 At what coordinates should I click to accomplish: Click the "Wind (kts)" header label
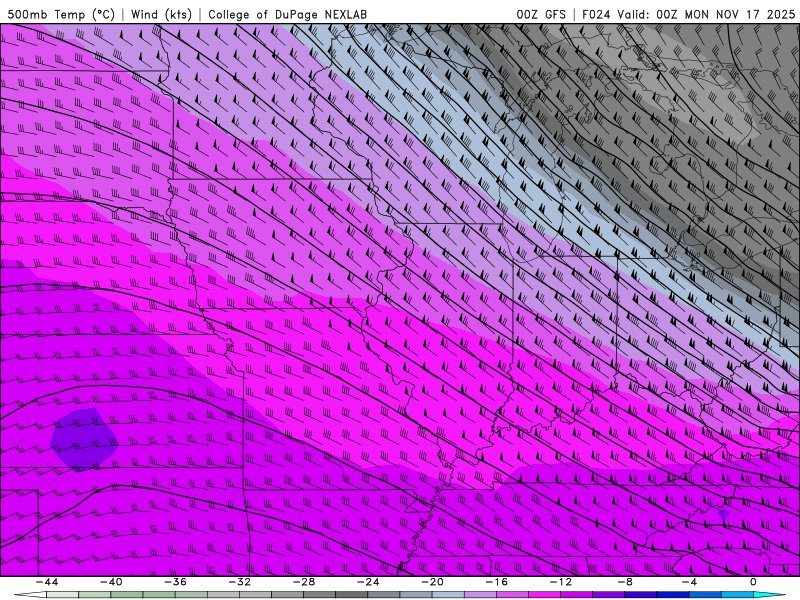(x=161, y=14)
